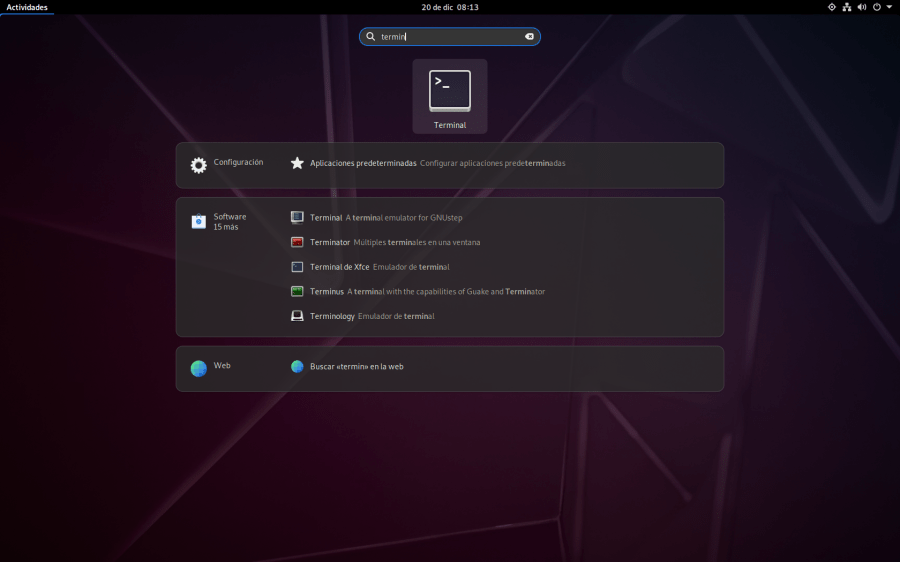Click the Web provider globe icon
Screen dimensions: 900x562
[199, 368]
